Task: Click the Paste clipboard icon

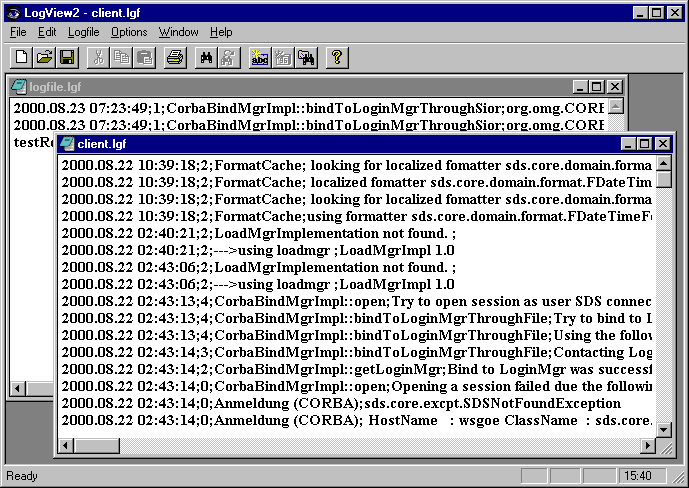Action: point(145,58)
